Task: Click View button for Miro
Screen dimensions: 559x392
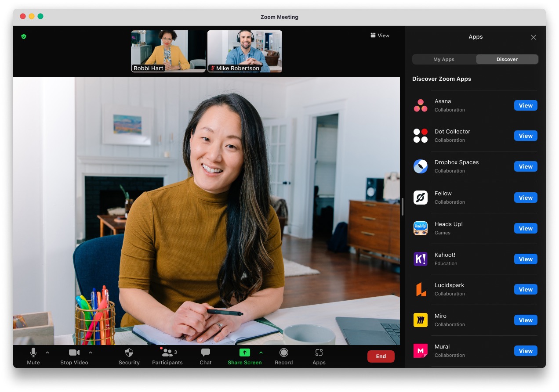Action: click(x=526, y=320)
